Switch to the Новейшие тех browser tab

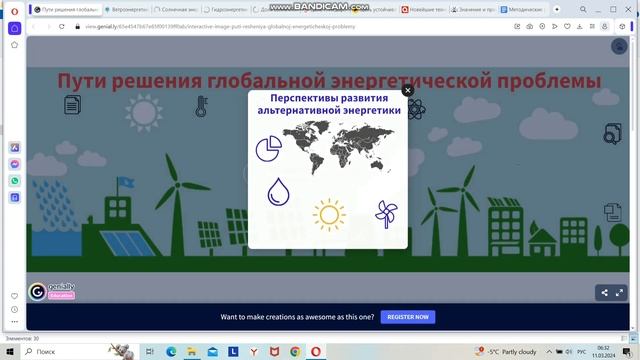point(423,9)
